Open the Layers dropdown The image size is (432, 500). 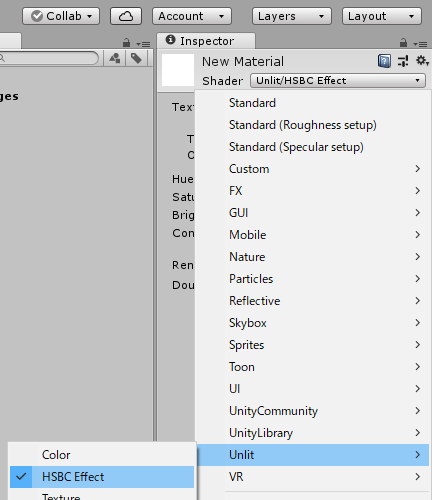click(292, 16)
